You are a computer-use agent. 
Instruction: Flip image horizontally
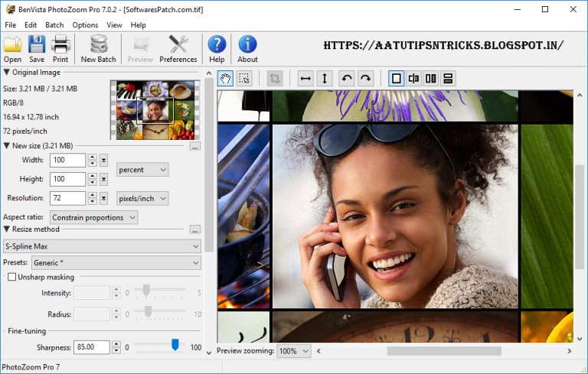click(305, 78)
